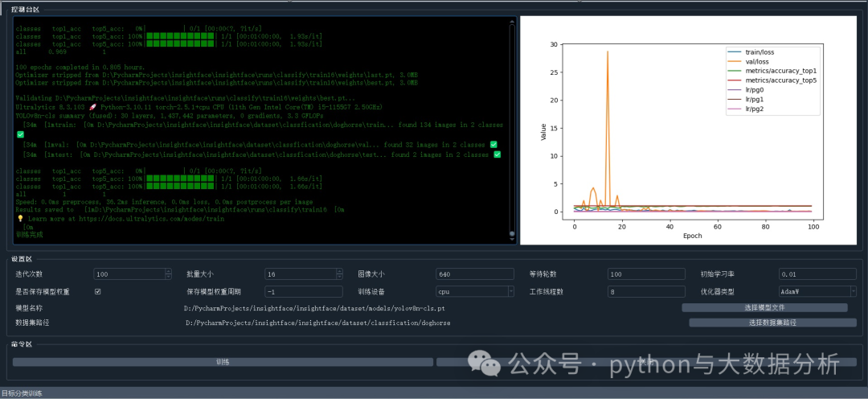This screenshot has height=399, width=868.
Task: Click the yolov8n-cls.pt model path text
Action: [x=314, y=307]
